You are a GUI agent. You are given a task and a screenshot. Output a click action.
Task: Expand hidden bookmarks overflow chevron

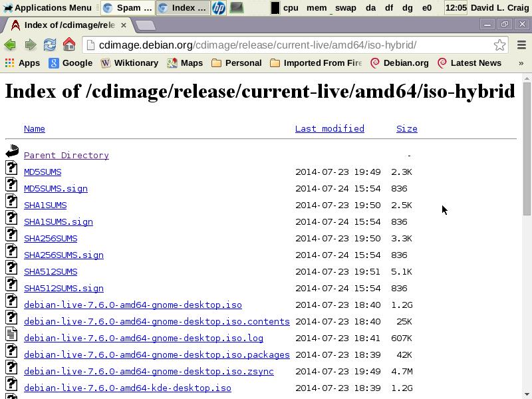tap(521, 63)
